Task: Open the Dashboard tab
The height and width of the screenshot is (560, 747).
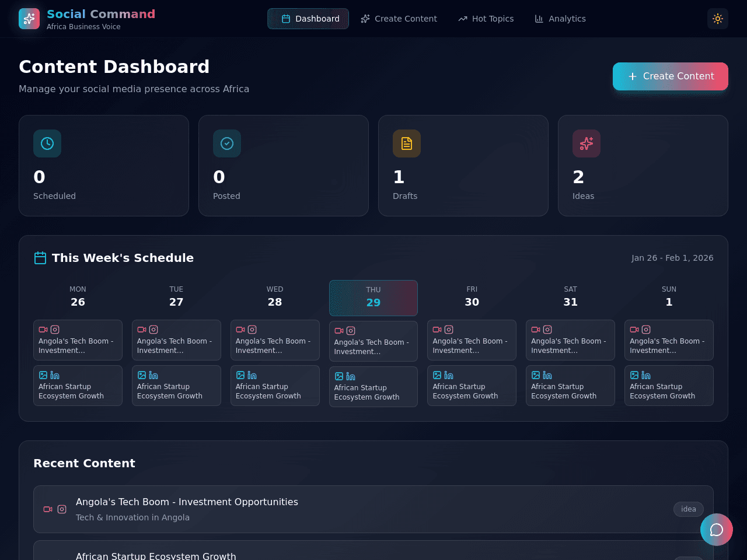Action: (308, 19)
